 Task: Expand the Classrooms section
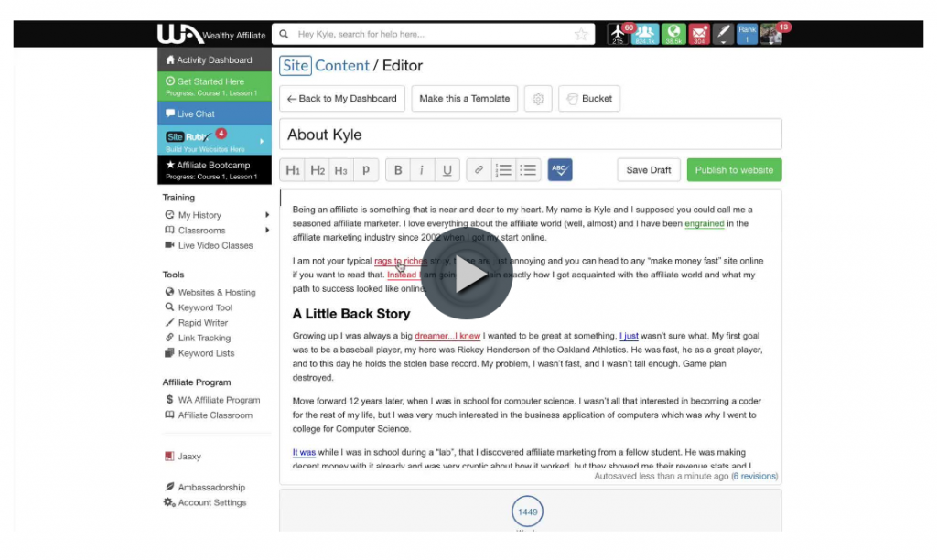pyautogui.click(x=202, y=230)
